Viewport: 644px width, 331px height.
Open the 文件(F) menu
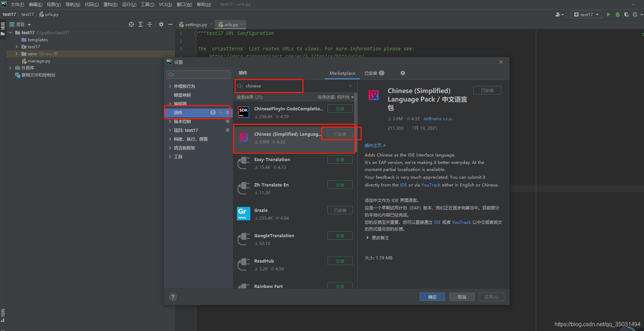[17, 4]
